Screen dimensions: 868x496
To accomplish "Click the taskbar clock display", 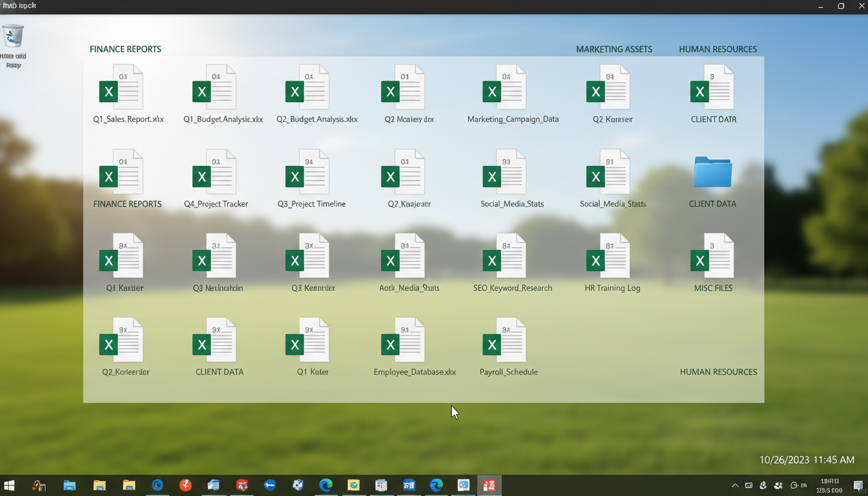I will (x=829, y=486).
